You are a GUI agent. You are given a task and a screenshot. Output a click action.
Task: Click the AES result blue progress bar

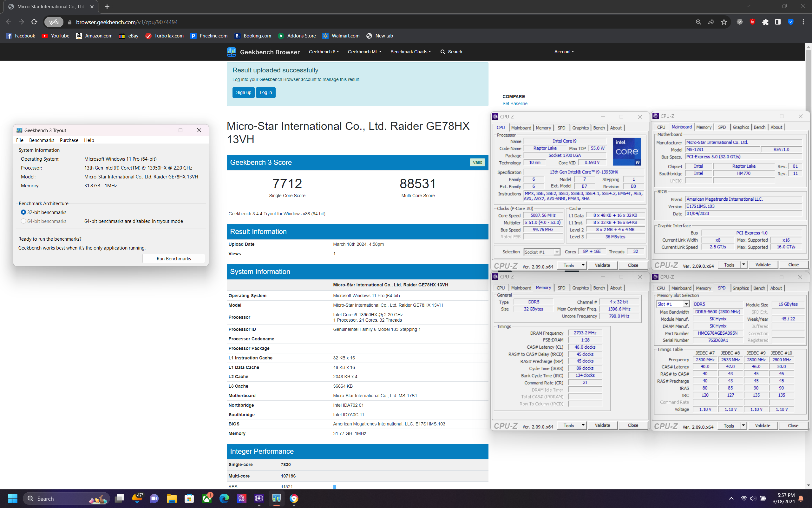pos(335,486)
